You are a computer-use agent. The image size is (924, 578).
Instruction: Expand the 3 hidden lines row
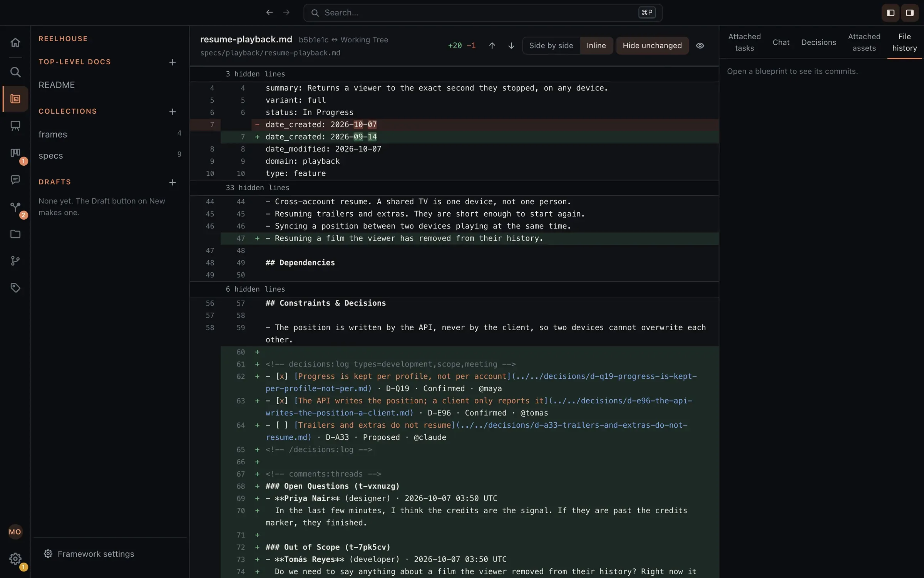pos(454,74)
